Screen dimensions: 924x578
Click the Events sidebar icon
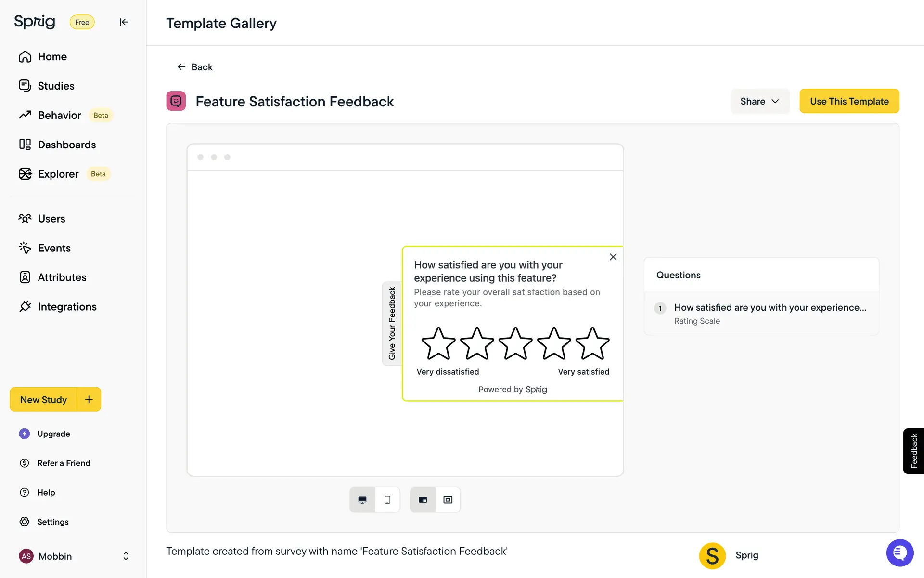click(25, 248)
